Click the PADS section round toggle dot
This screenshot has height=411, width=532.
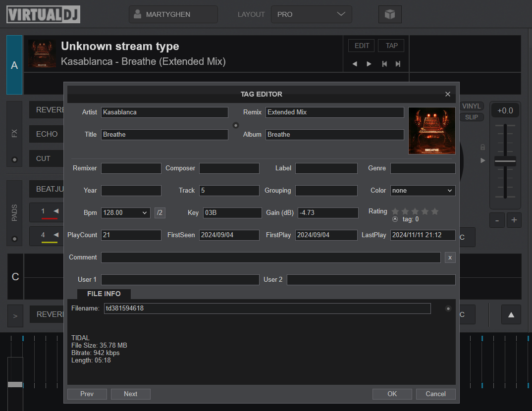(x=14, y=239)
